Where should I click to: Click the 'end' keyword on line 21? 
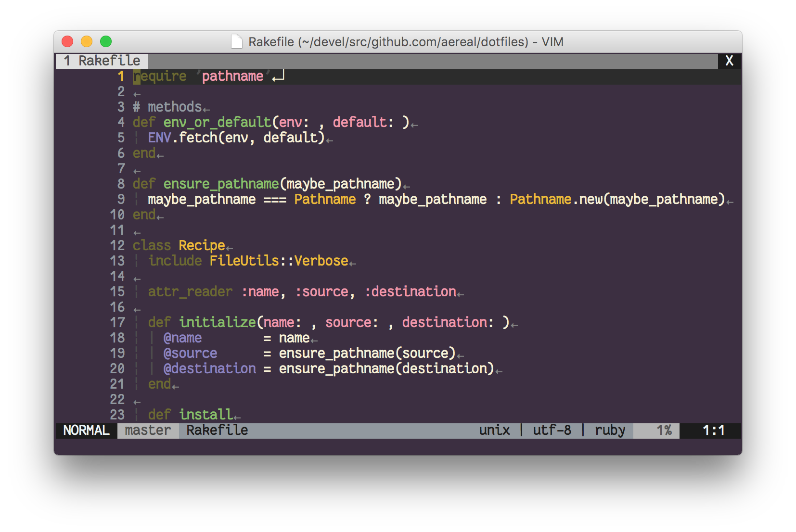click(160, 384)
